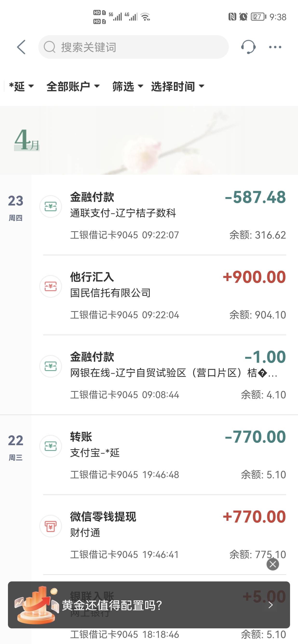Tap the 4月 month header
The height and width of the screenshot is (644, 298).
tap(27, 140)
